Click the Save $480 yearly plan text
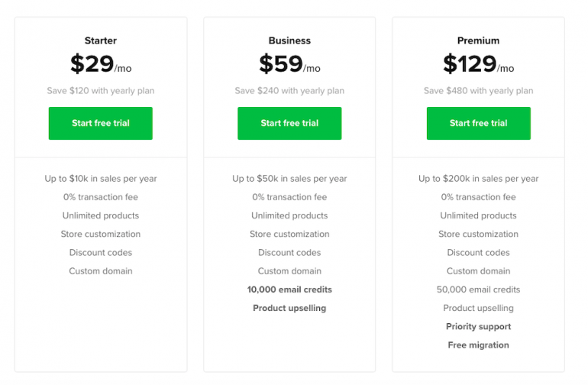The width and height of the screenshot is (588, 385). coord(478,91)
